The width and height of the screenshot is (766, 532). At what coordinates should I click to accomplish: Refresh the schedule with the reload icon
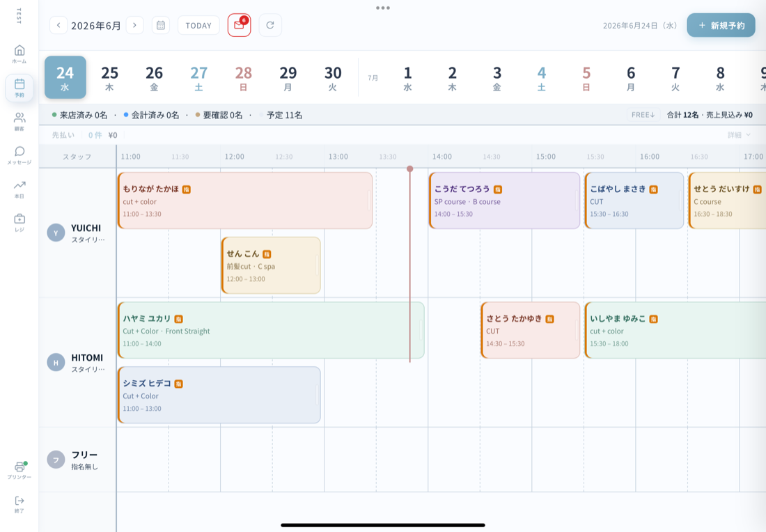point(270,25)
